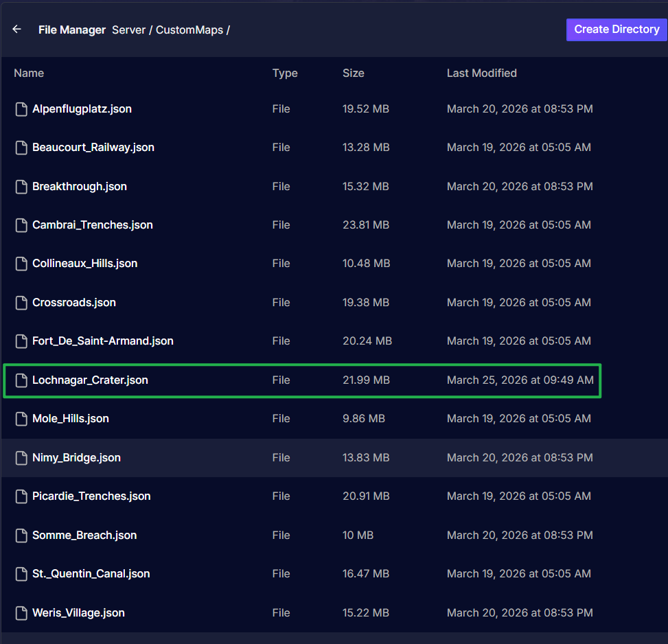The height and width of the screenshot is (644, 668).
Task: Click the Collineaux_Hills.json file icon
Action: [x=21, y=264]
